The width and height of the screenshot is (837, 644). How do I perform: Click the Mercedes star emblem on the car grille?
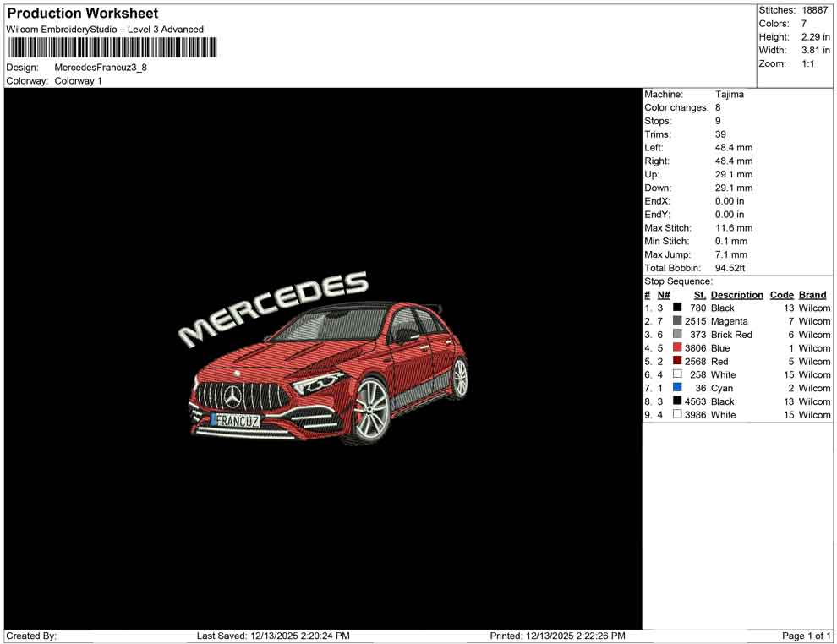(x=232, y=396)
